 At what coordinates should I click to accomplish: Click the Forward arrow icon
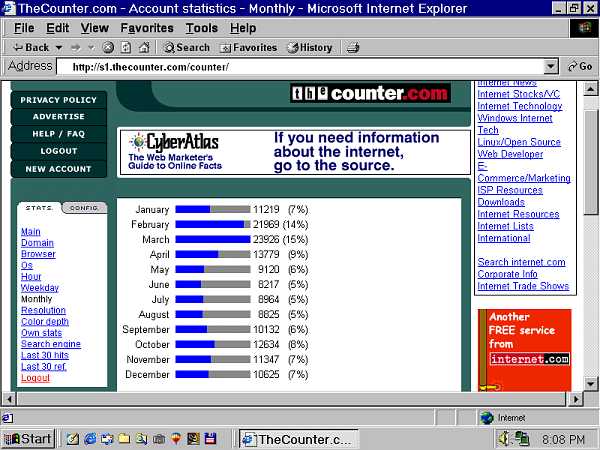click(75, 48)
